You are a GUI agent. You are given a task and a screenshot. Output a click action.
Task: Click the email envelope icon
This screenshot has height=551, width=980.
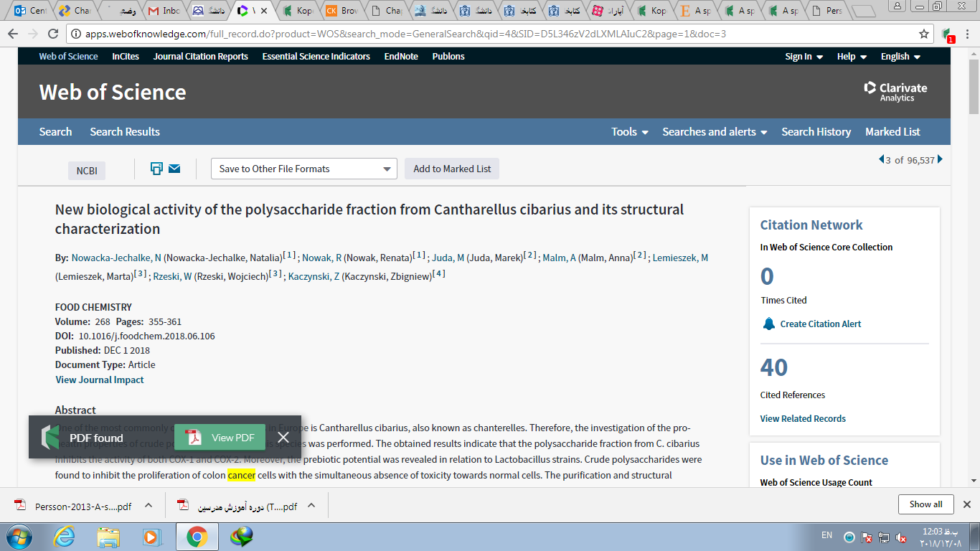coord(174,169)
